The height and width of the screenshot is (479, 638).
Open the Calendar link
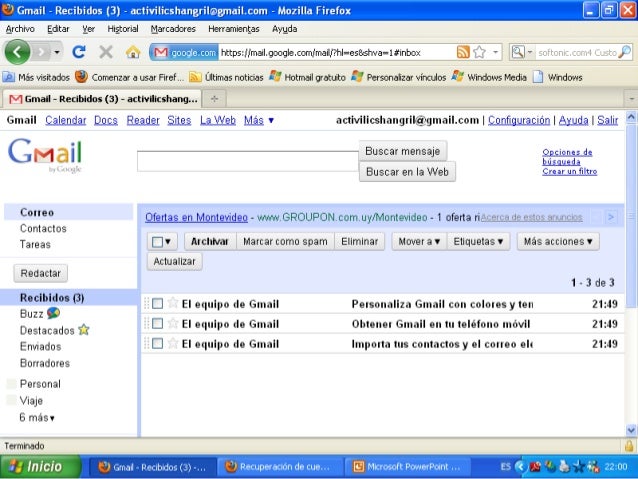click(x=66, y=120)
